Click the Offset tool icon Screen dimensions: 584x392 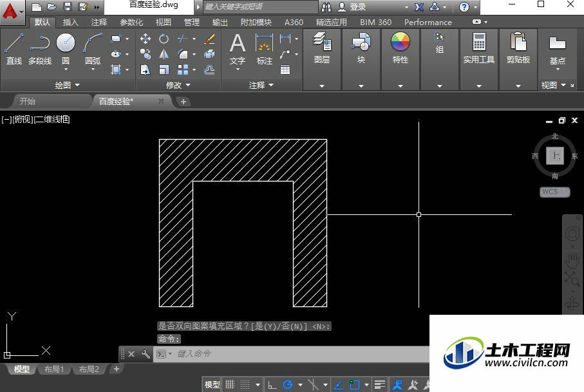[x=210, y=70]
